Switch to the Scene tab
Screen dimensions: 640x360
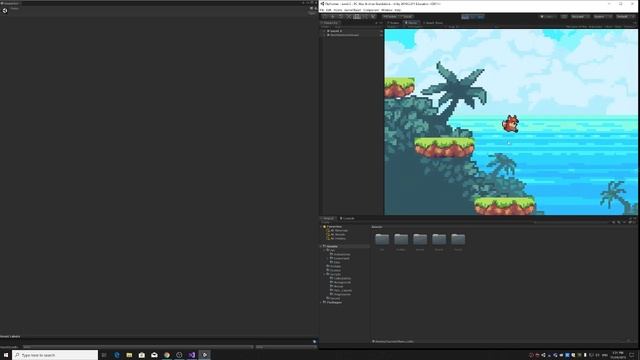click(393, 23)
